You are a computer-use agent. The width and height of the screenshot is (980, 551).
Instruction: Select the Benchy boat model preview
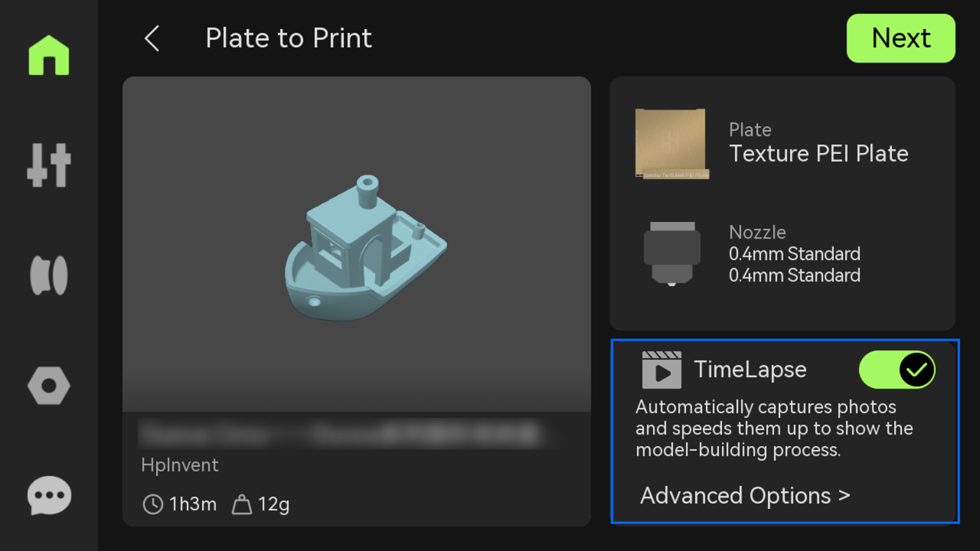pyautogui.click(x=366, y=246)
